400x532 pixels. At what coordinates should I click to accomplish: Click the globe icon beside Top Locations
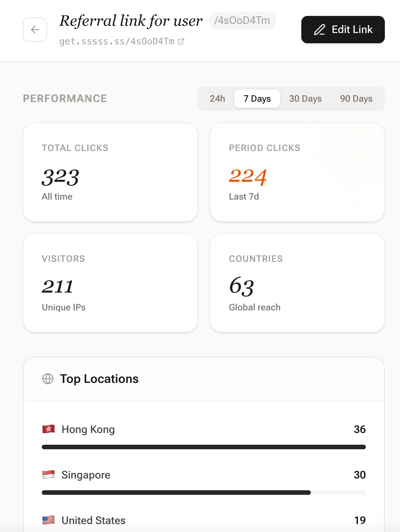pyautogui.click(x=48, y=379)
